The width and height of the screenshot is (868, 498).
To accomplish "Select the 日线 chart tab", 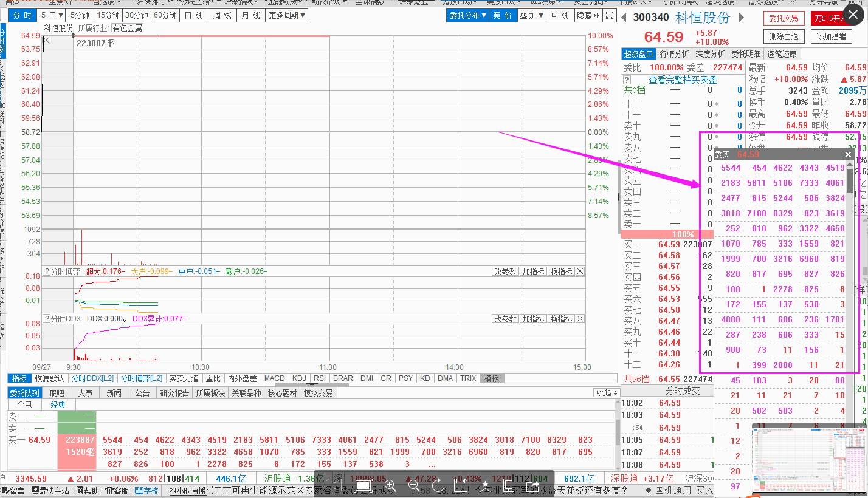I will coord(194,15).
